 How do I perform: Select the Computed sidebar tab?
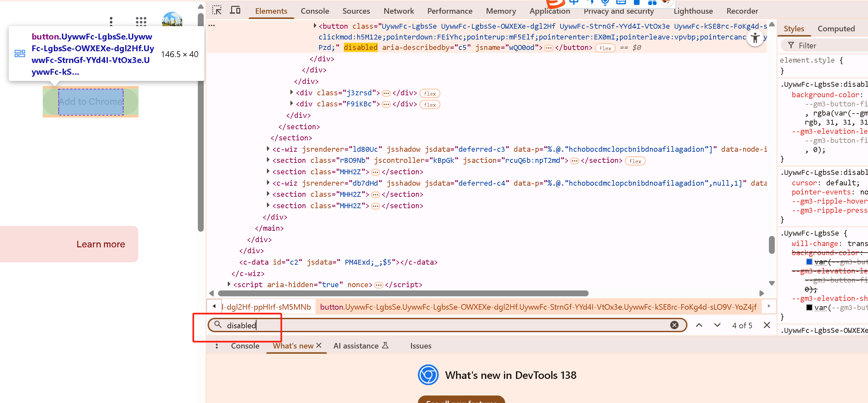tap(836, 29)
